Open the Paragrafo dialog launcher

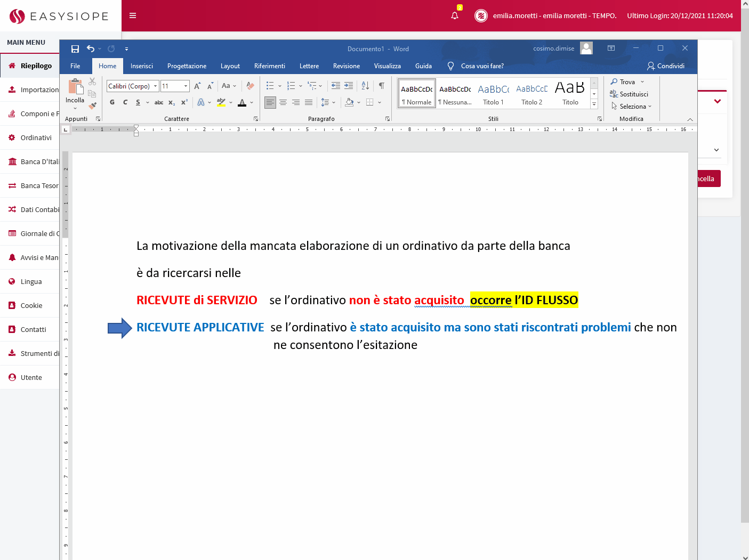point(388,119)
